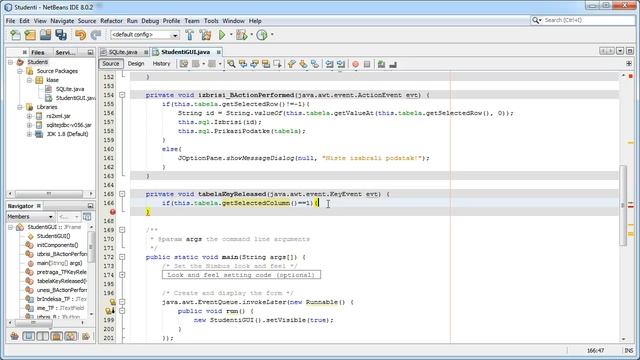640x360 pixels.
Task: Click the Build Project hammer icon
Action: (190, 35)
